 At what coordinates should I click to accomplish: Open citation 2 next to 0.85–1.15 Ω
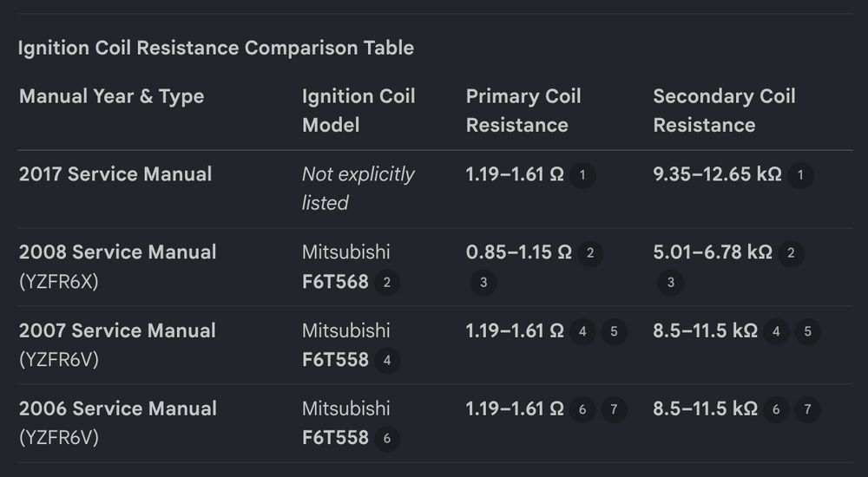[590, 253]
